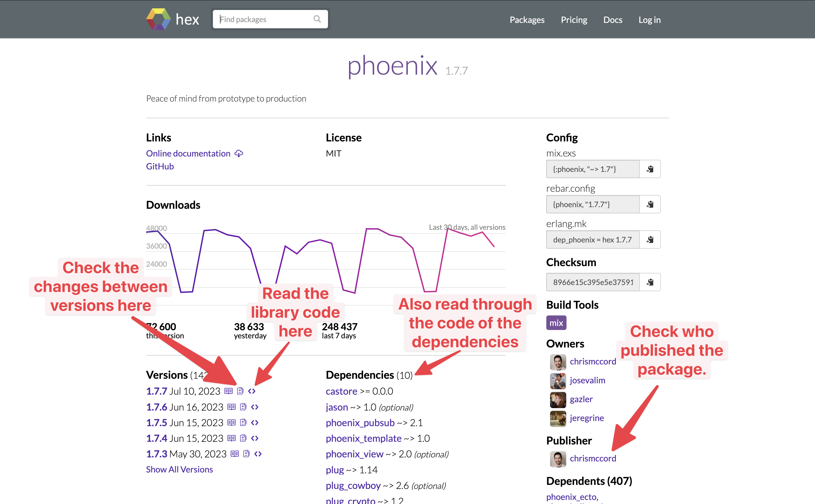Viewport: 815px width, 504px height.
Task: Copy the mix.exs snippet to clipboard
Action: point(650,169)
